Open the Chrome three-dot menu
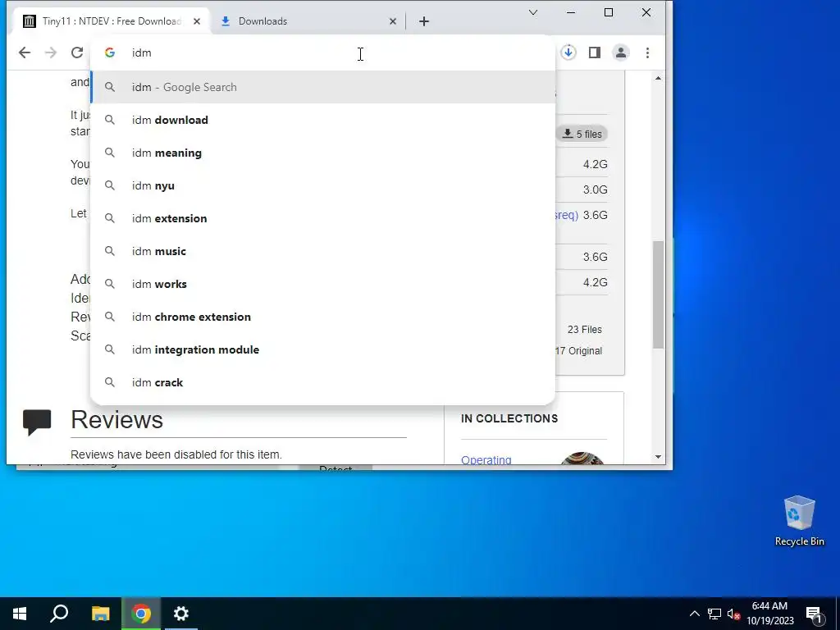 [648, 52]
